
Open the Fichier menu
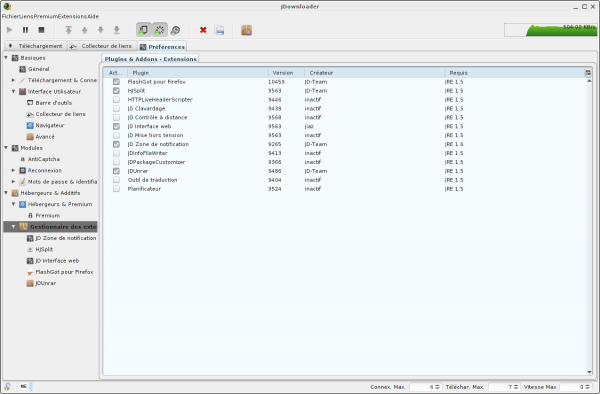10,16
